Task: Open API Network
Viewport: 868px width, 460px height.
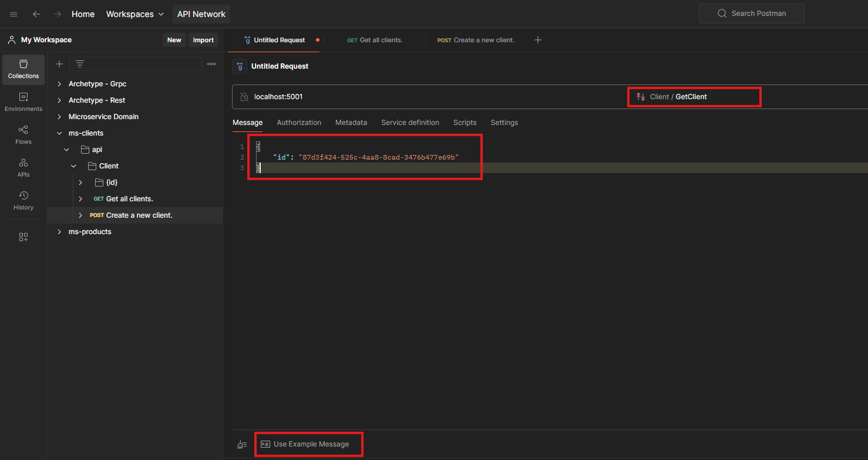Action: coord(201,14)
